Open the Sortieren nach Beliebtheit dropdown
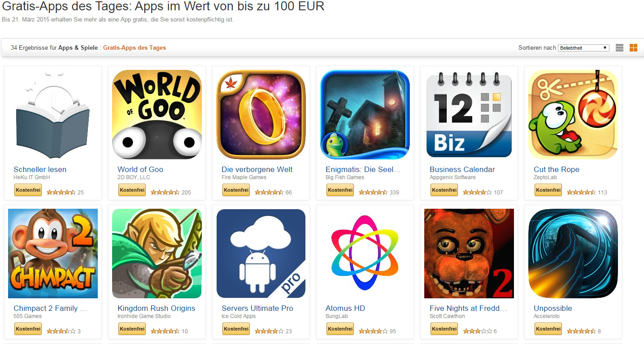Viewport: 644px width, 344px height. (x=583, y=48)
